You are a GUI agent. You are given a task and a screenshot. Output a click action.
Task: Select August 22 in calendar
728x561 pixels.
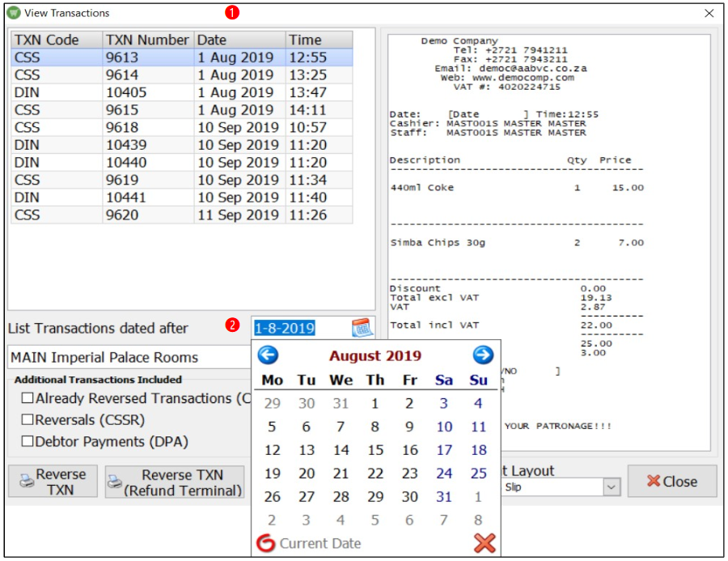click(375, 473)
